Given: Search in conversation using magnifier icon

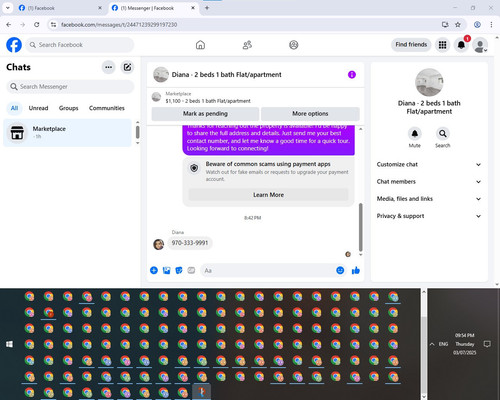Looking at the screenshot, I should point(443,134).
